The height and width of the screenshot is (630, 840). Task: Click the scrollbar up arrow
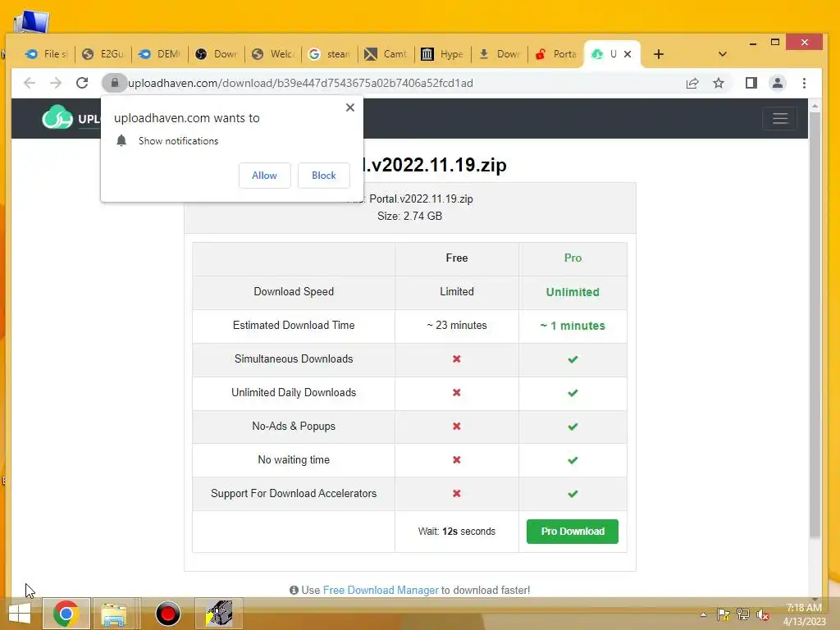815,106
